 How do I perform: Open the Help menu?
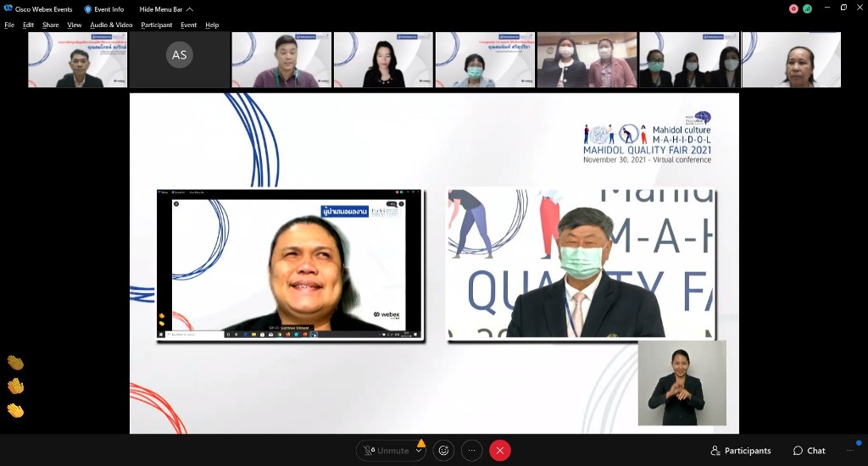tap(212, 25)
